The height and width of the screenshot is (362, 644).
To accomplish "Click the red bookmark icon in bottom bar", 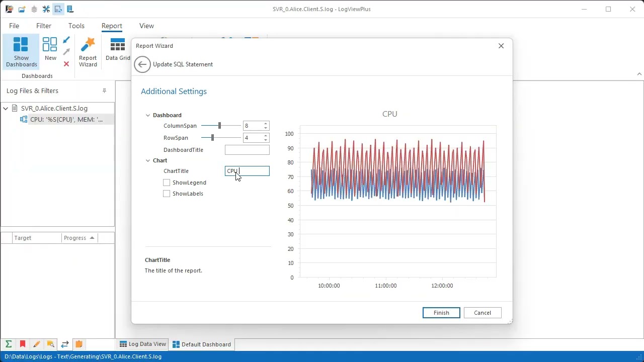I will pyautogui.click(x=23, y=344).
